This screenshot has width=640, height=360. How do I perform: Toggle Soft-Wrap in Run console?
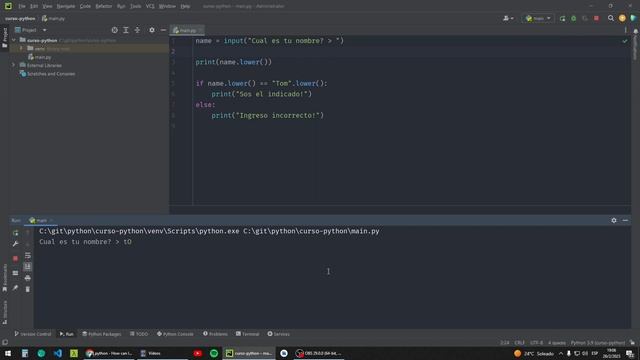[28, 256]
